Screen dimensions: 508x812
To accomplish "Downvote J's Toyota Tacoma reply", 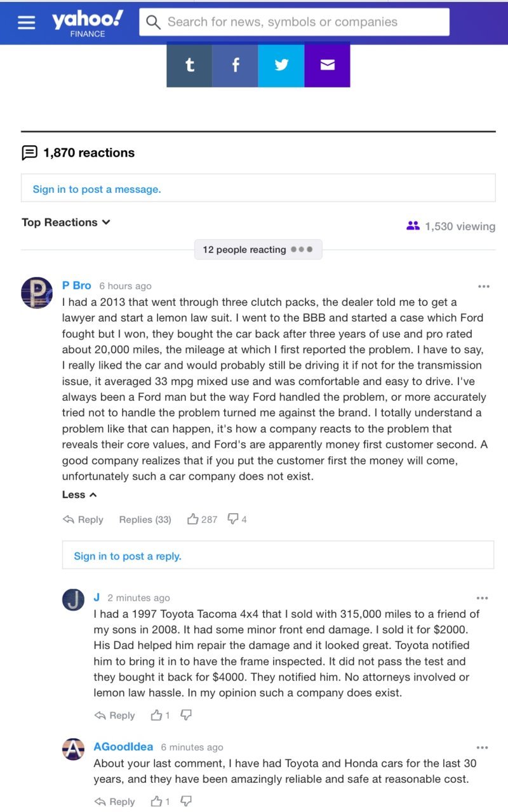I will [186, 715].
